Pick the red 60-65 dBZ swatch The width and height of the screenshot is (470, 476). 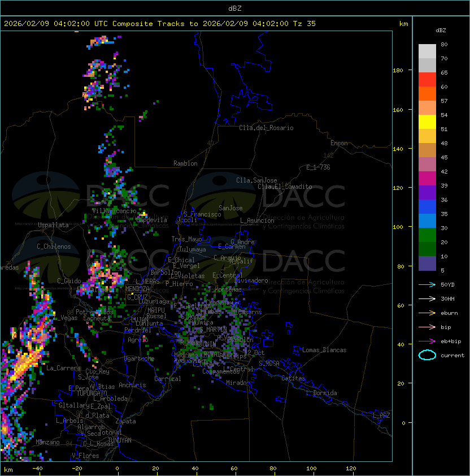[427, 80]
